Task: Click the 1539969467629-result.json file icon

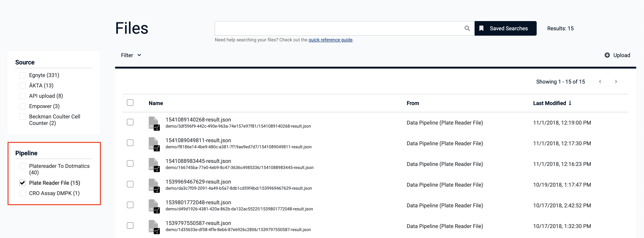Action: click(154, 185)
